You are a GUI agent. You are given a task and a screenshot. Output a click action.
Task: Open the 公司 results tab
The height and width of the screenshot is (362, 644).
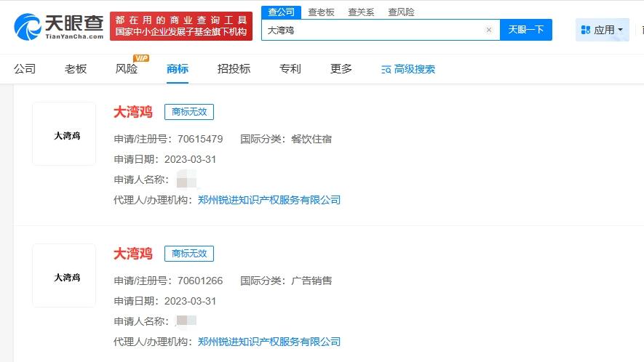(25, 68)
